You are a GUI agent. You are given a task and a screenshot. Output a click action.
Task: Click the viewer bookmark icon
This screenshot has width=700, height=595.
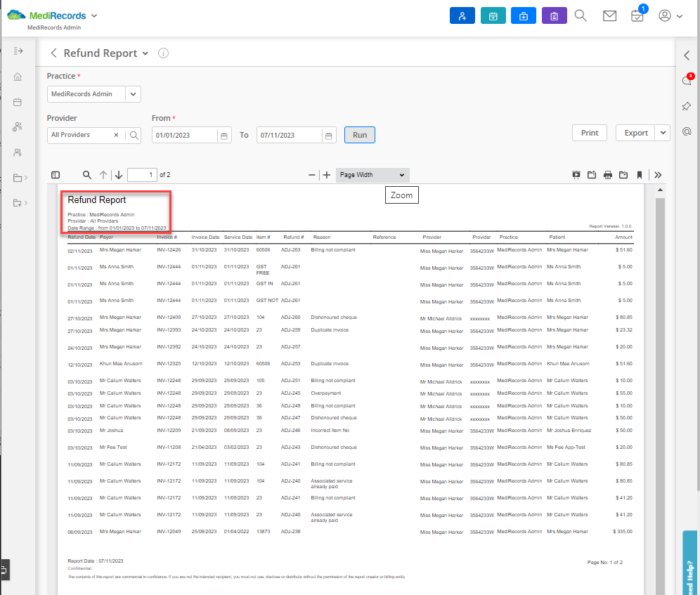point(640,175)
